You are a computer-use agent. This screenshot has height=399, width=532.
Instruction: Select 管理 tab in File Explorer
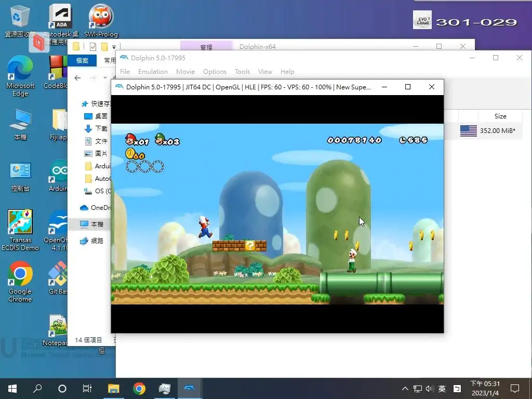[x=206, y=46]
